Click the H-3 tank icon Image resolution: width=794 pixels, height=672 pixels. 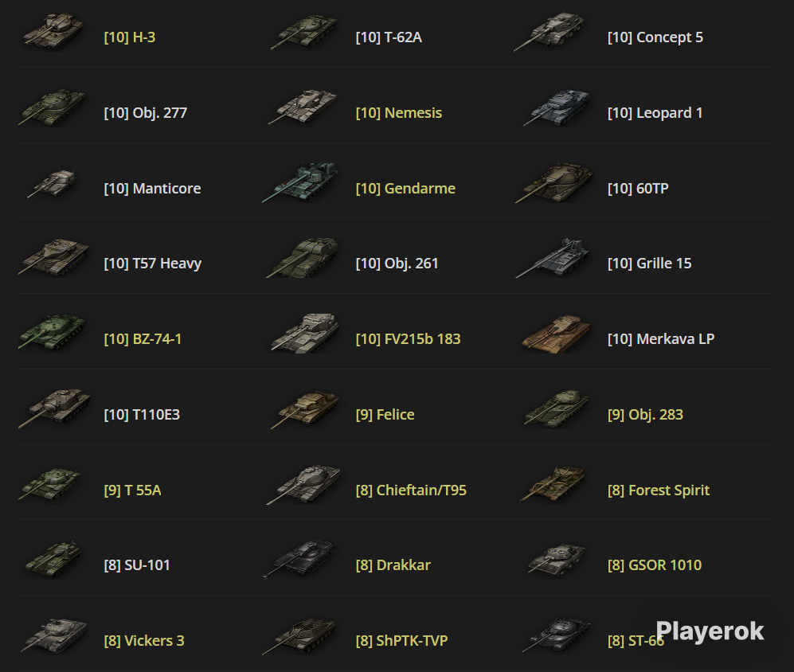tap(53, 32)
